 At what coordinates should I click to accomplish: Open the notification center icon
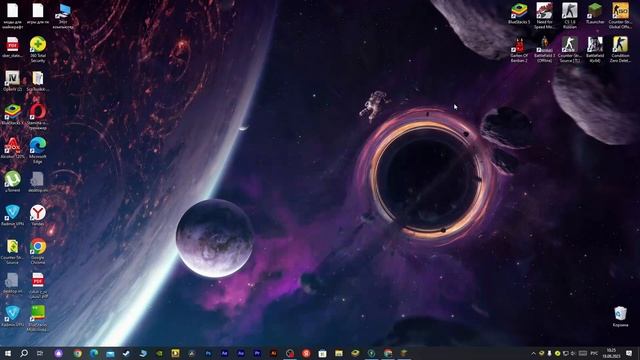click(629, 353)
